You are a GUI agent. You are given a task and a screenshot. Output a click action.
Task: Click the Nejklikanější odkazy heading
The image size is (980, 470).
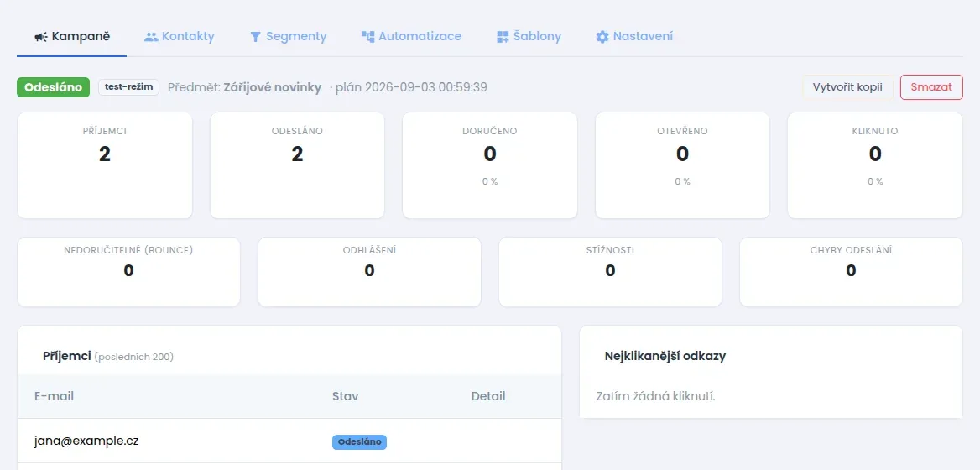coord(665,356)
